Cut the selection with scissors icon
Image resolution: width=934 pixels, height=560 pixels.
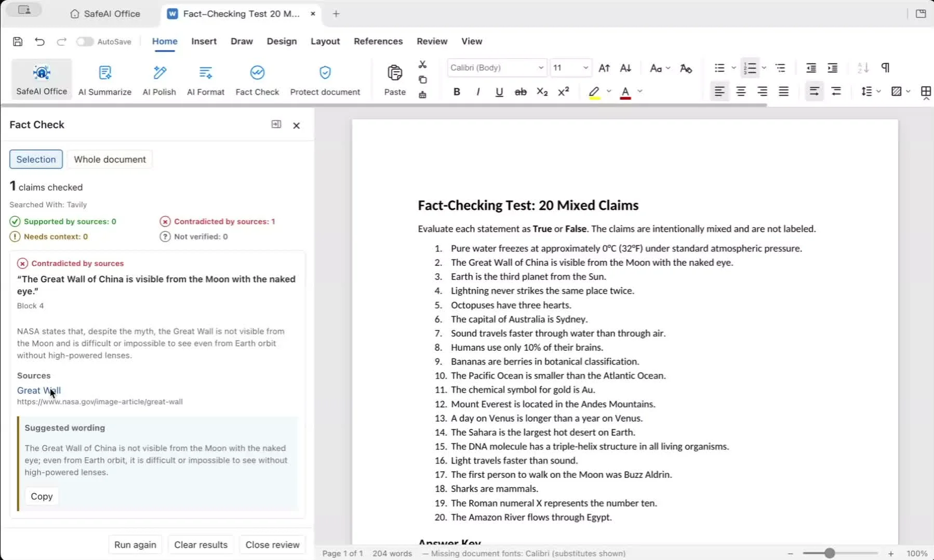click(422, 64)
